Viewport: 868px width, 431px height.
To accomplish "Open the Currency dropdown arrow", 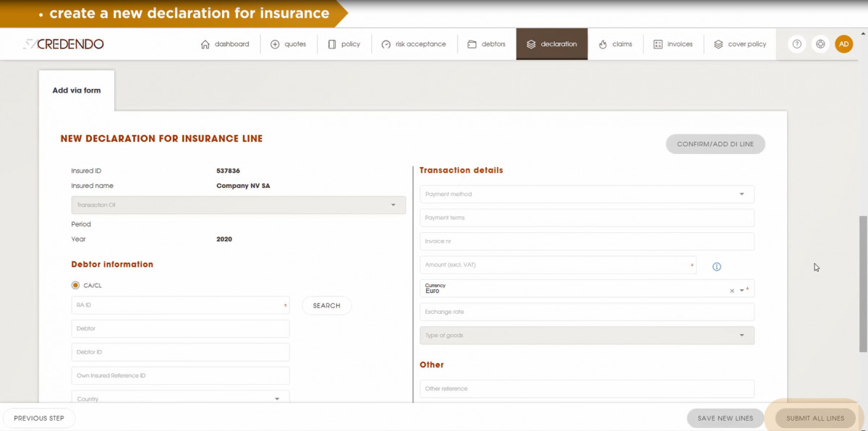I will 741,291.
